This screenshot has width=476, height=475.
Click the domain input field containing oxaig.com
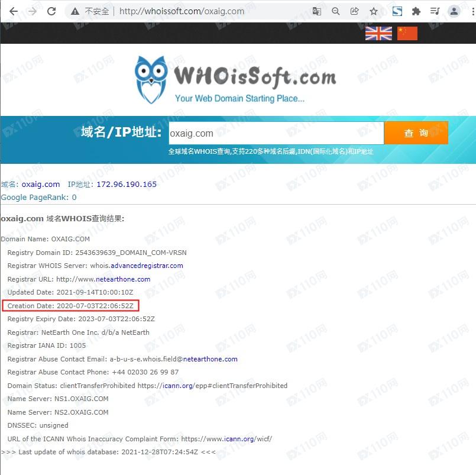click(276, 133)
